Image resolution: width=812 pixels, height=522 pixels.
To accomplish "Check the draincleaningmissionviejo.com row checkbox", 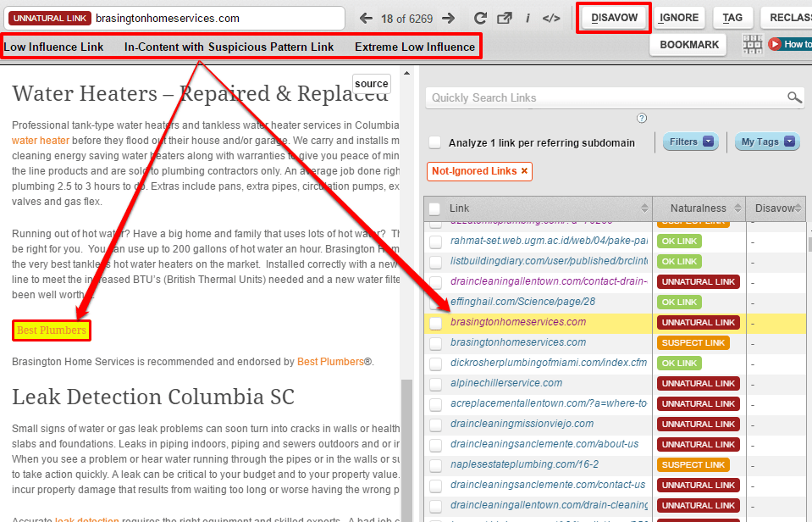I will (435, 425).
